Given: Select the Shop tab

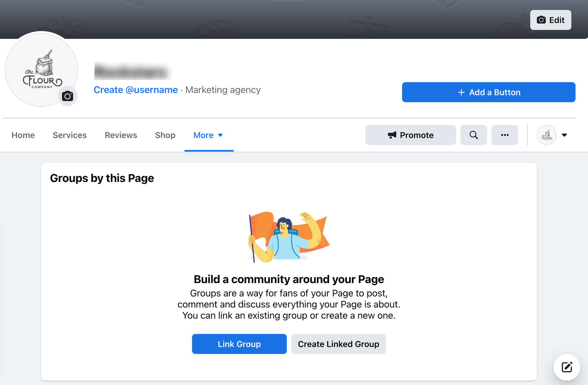Looking at the screenshot, I should 165,135.
